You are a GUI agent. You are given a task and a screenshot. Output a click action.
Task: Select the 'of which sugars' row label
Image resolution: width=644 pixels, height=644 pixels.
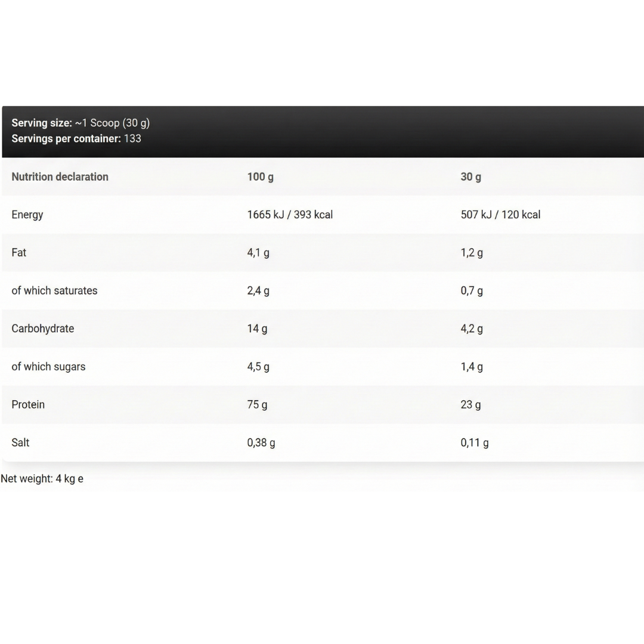click(48, 367)
